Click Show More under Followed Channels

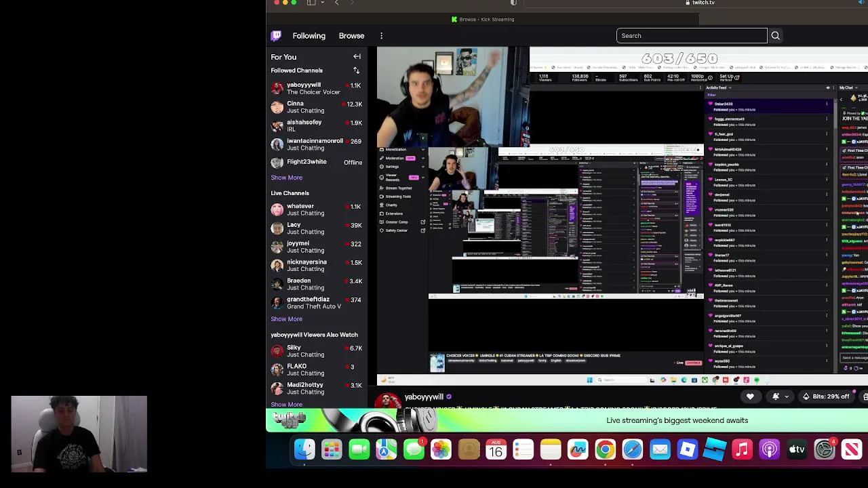pyautogui.click(x=286, y=178)
